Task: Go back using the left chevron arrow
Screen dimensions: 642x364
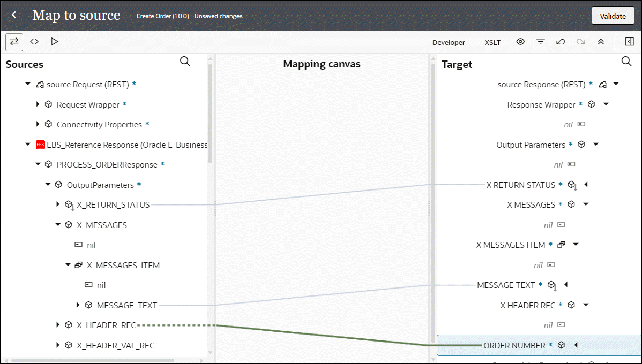Action: [14, 15]
